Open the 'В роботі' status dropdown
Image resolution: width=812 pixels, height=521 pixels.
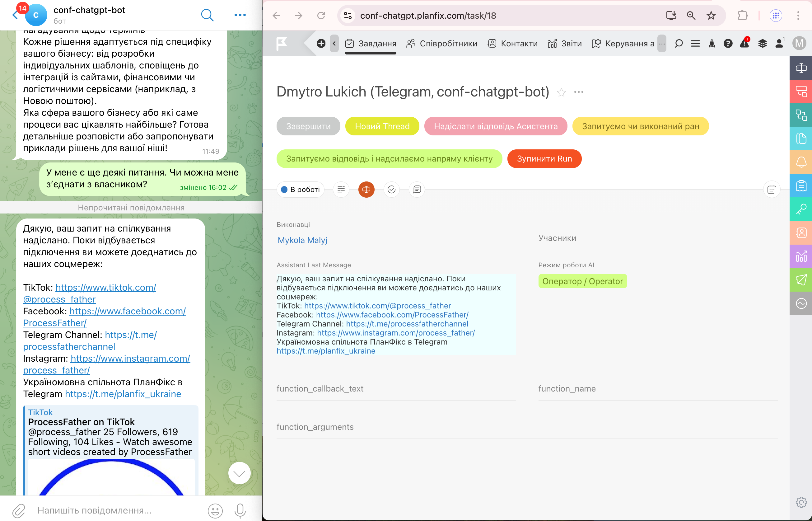click(300, 190)
